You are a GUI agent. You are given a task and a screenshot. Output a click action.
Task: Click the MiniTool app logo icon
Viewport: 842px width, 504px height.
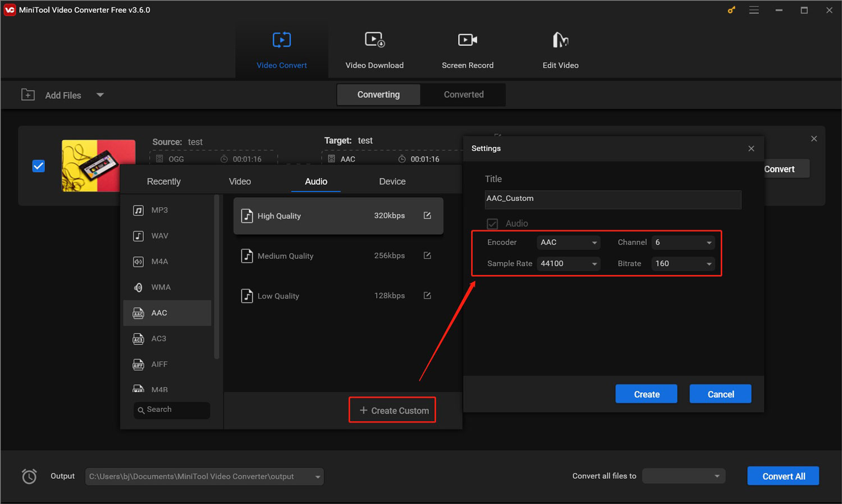pyautogui.click(x=10, y=10)
